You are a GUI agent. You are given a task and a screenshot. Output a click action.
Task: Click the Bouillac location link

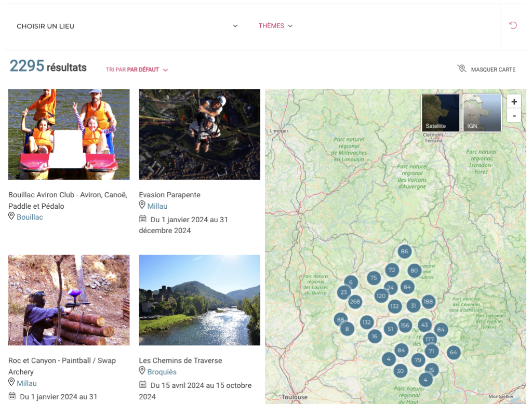tap(30, 217)
